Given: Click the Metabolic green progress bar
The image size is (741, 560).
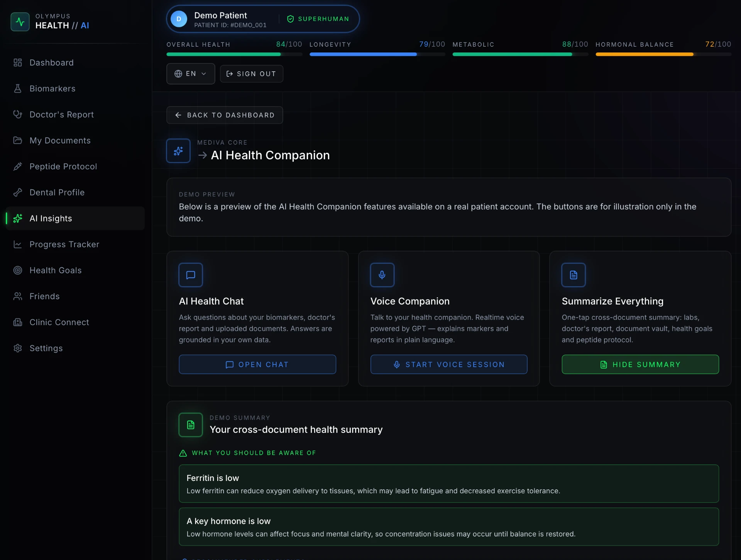Looking at the screenshot, I should (x=520, y=54).
